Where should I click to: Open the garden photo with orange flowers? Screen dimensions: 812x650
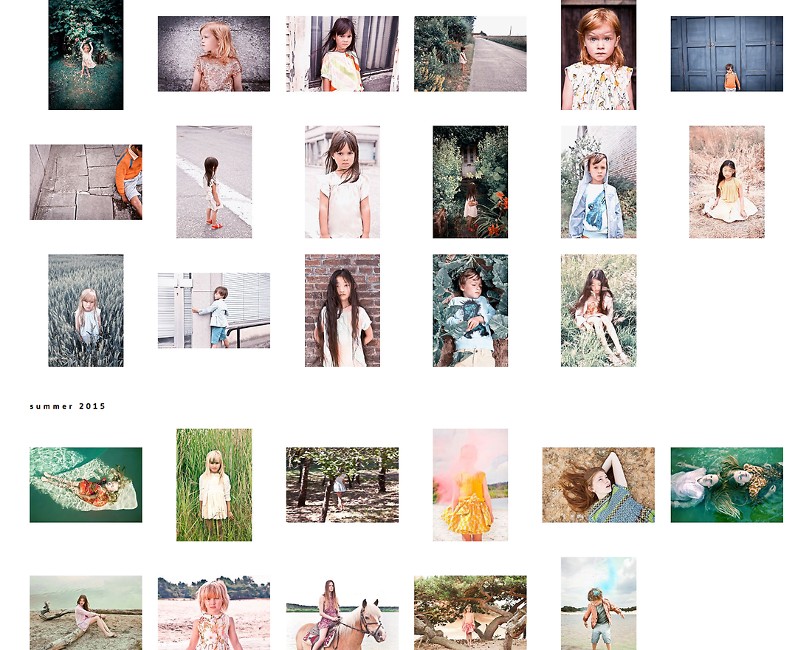(x=470, y=182)
